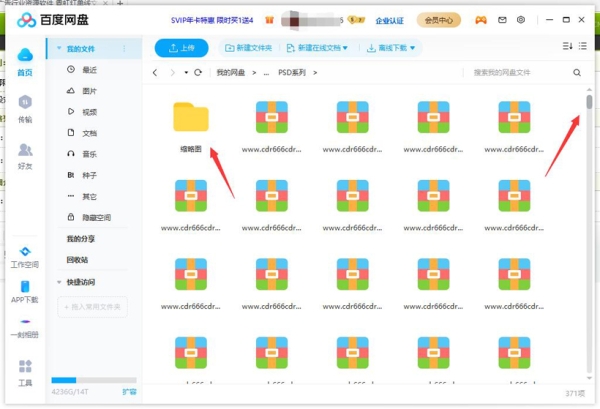Click the coin points icon in title bar
The image size is (600, 409).
356,20
